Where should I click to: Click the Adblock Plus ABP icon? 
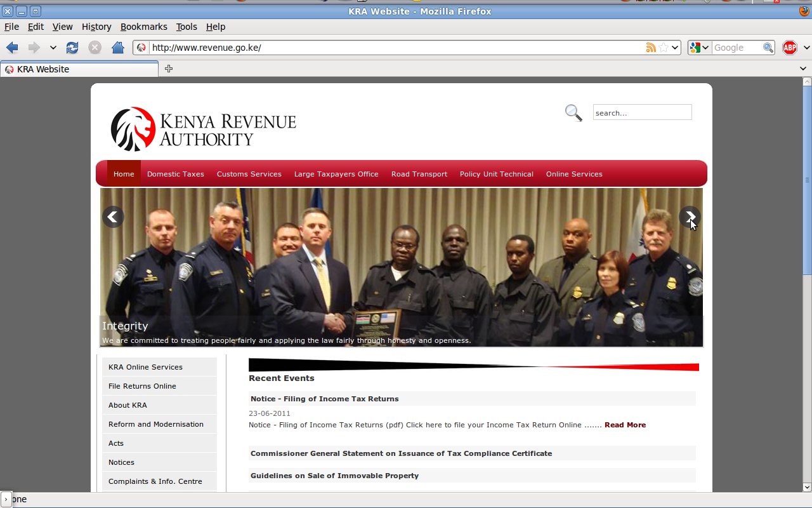coord(790,48)
